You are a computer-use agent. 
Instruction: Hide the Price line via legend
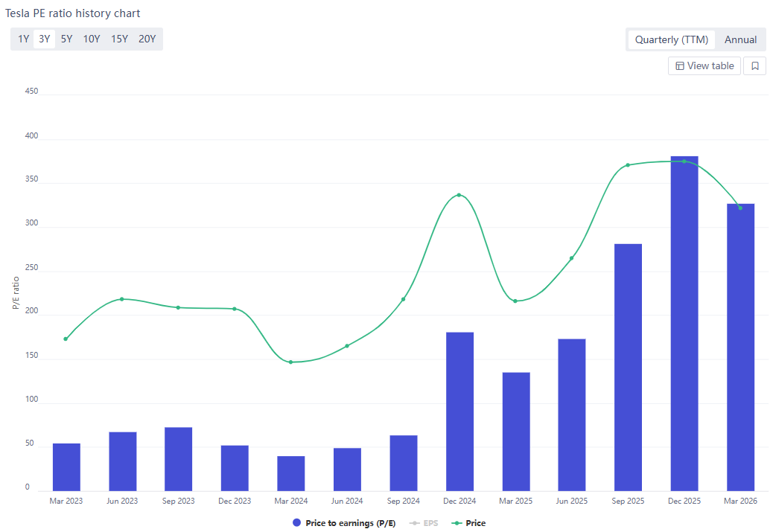pyautogui.click(x=469, y=523)
